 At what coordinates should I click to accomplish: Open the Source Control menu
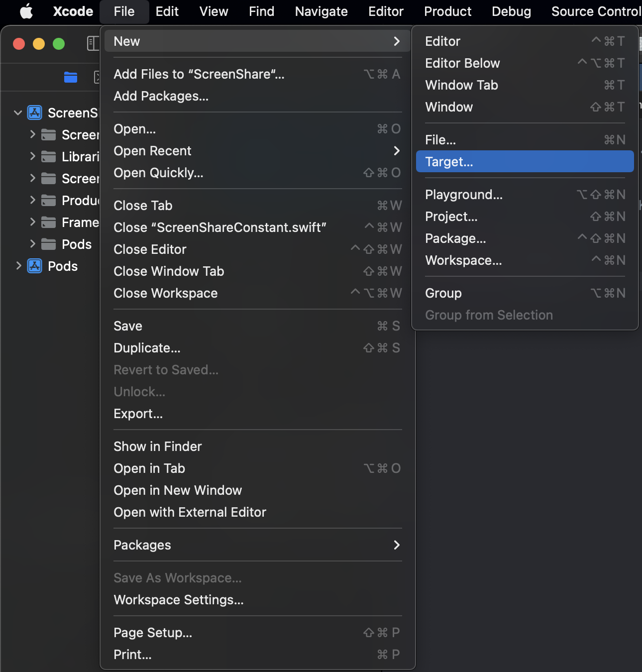click(596, 11)
